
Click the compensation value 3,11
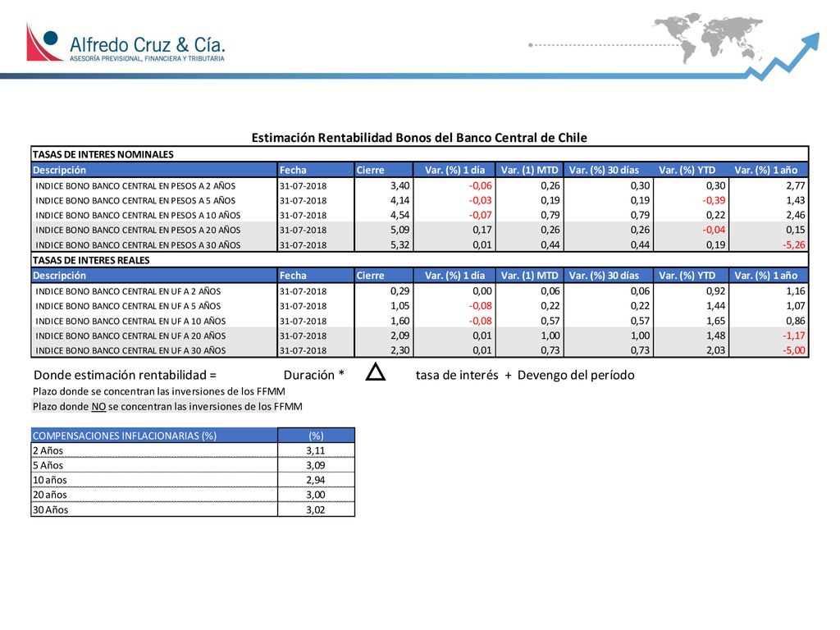click(x=316, y=450)
